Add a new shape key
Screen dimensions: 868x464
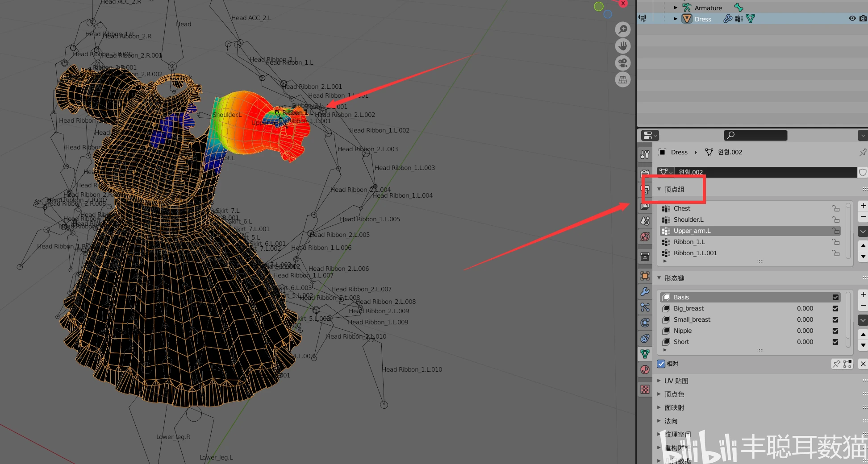pos(863,294)
